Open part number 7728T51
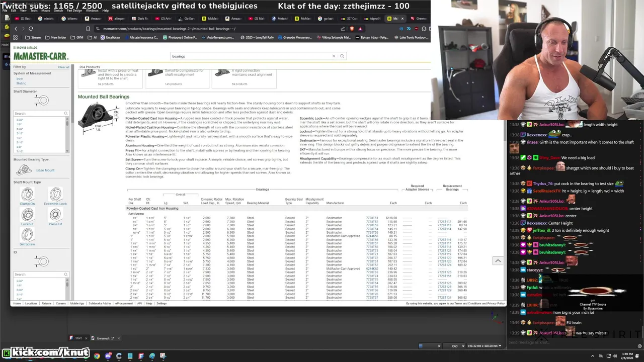Screen dimensions: 644x362 point(372,218)
